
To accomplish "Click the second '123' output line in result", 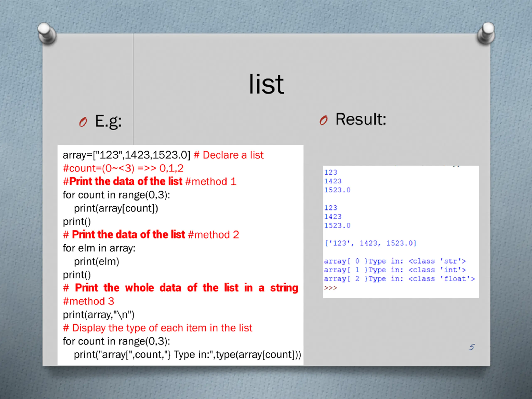I will [x=331, y=208].
